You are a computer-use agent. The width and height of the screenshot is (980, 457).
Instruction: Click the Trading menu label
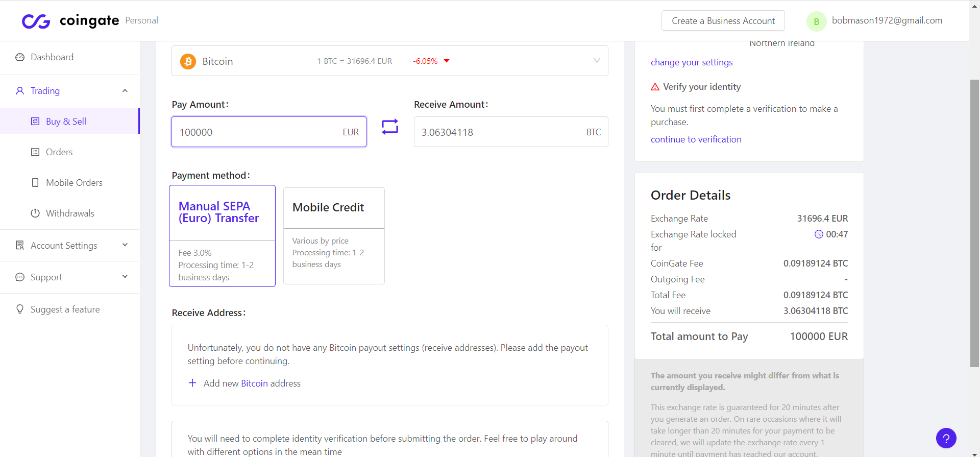(45, 91)
